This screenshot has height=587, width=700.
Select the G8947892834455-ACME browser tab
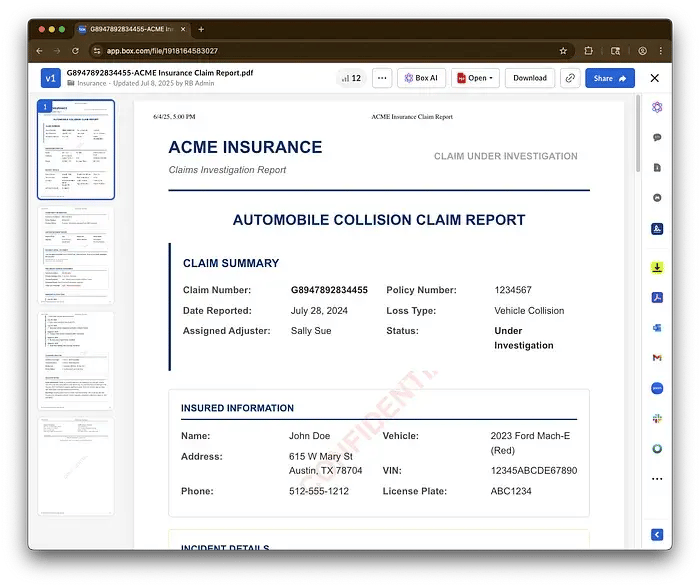click(132, 29)
